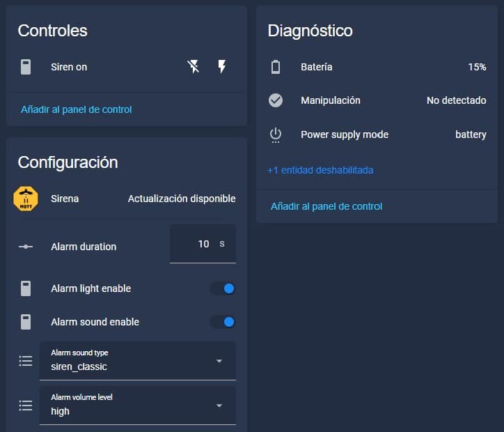Turn on siren with flash icon

click(x=222, y=67)
